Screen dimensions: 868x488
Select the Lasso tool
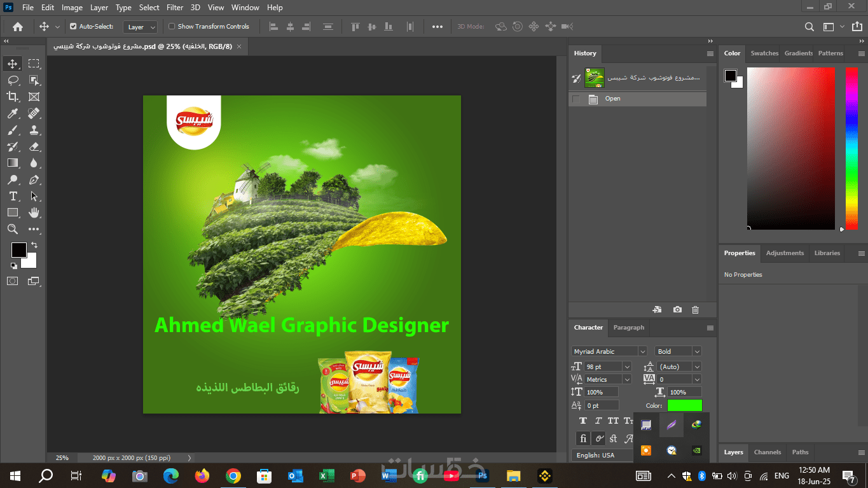point(12,80)
